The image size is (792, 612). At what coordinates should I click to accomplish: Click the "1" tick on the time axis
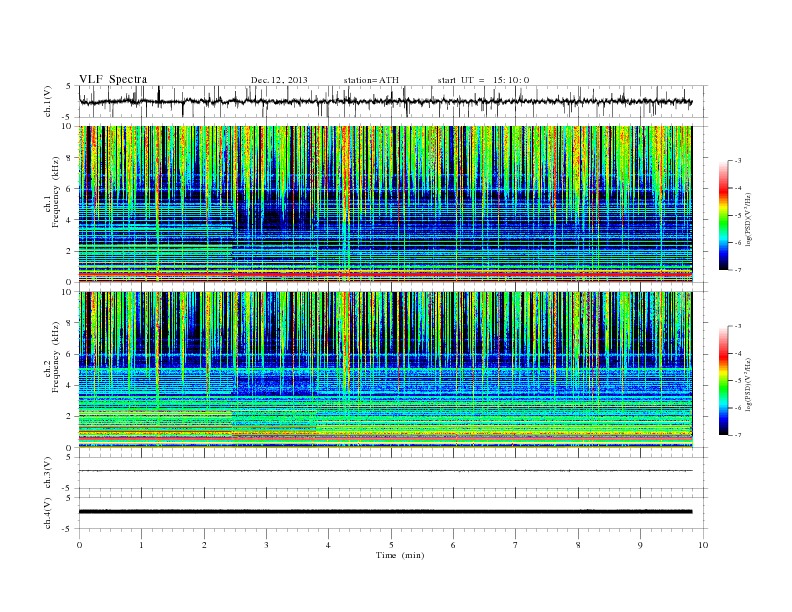[141, 545]
